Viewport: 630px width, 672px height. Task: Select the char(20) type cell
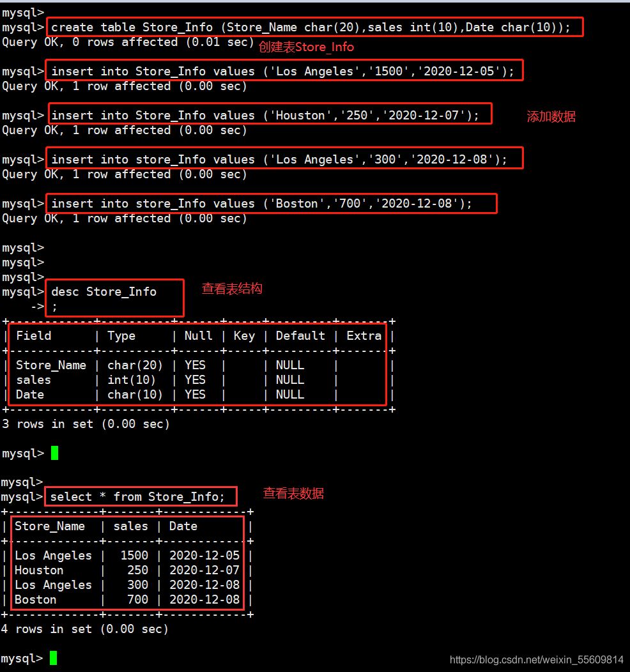(134, 365)
